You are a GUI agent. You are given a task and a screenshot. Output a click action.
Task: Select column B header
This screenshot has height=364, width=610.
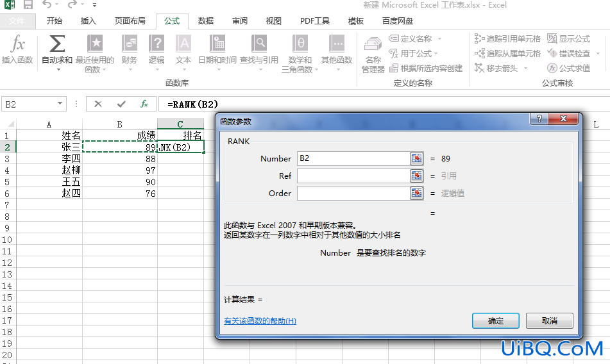pyautogui.click(x=120, y=124)
